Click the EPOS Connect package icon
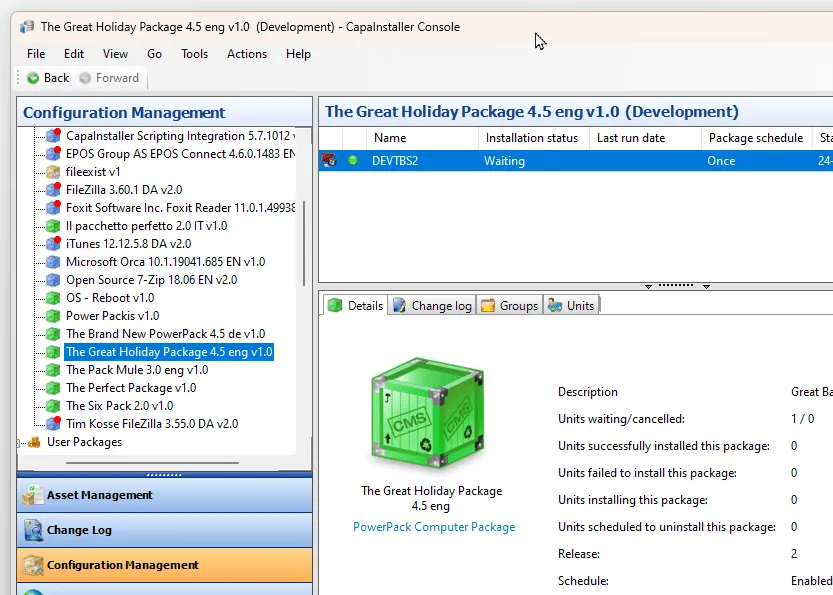 coord(53,154)
